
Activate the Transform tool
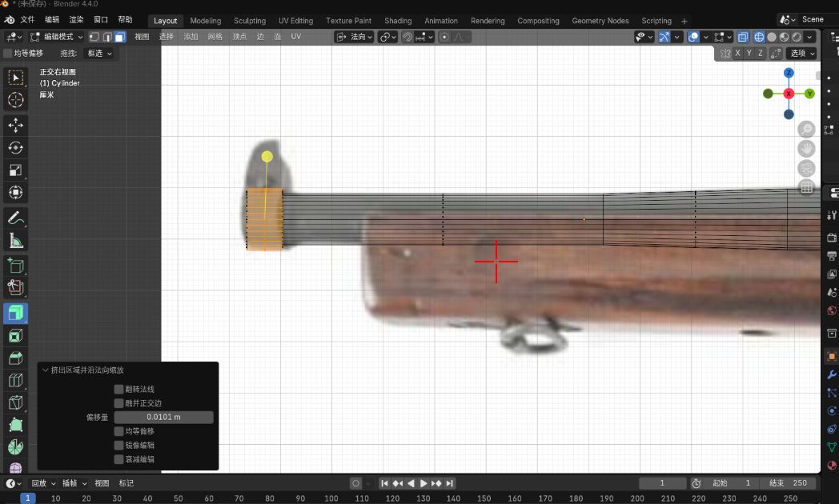(15, 193)
